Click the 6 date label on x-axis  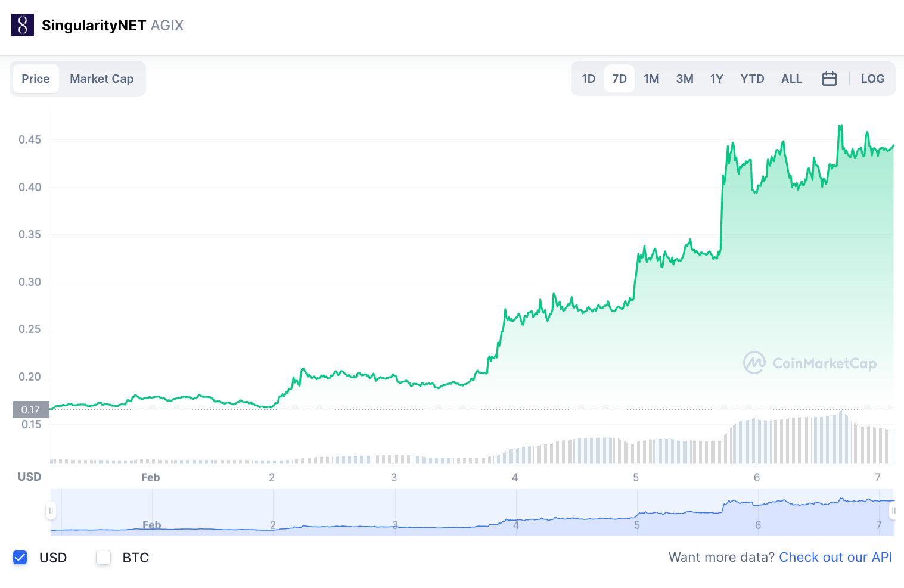coord(757,477)
